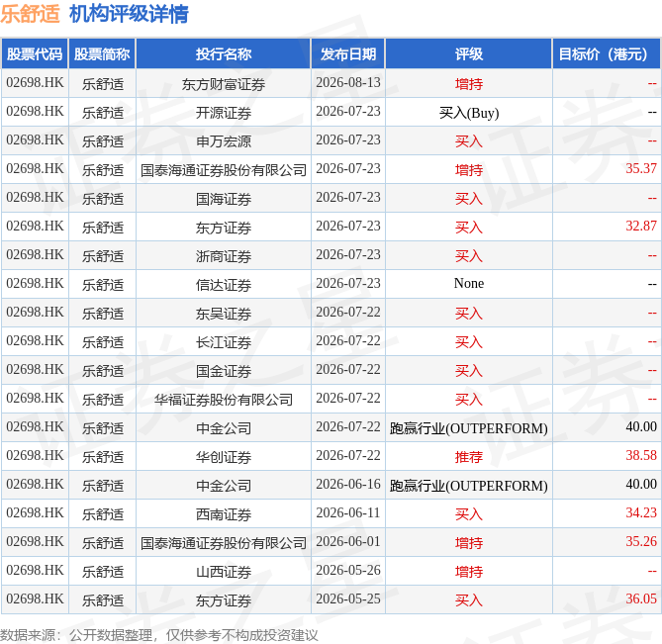This screenshot has height=644, width=662.
Task: Click the 股票简称 column header
Action: (x=102, y=54)
